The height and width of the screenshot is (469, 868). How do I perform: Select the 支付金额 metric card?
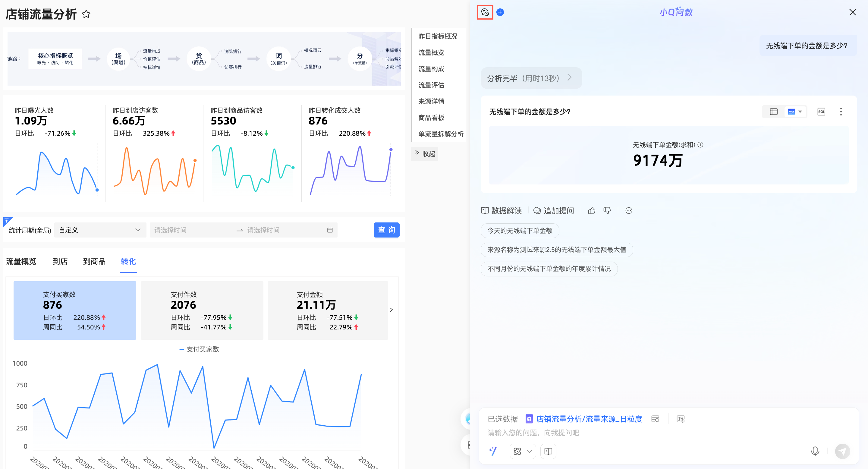(327, 310)
